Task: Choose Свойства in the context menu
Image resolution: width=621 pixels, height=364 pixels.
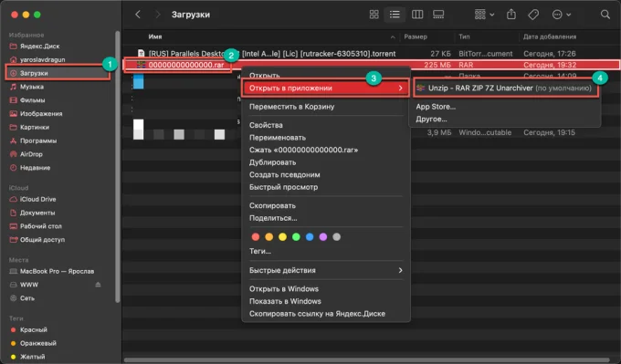Action: click(x=266, y=125)
